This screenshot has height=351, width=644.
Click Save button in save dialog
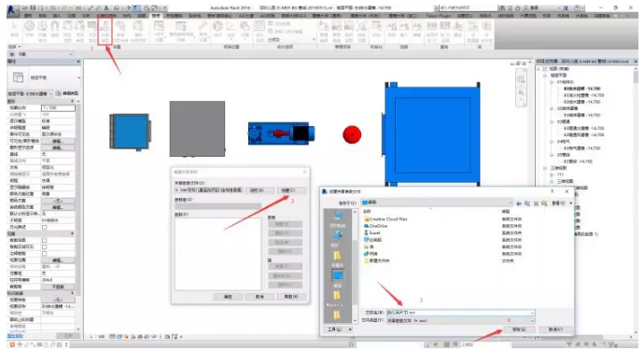pyautogui.click(x=519, y=330)
